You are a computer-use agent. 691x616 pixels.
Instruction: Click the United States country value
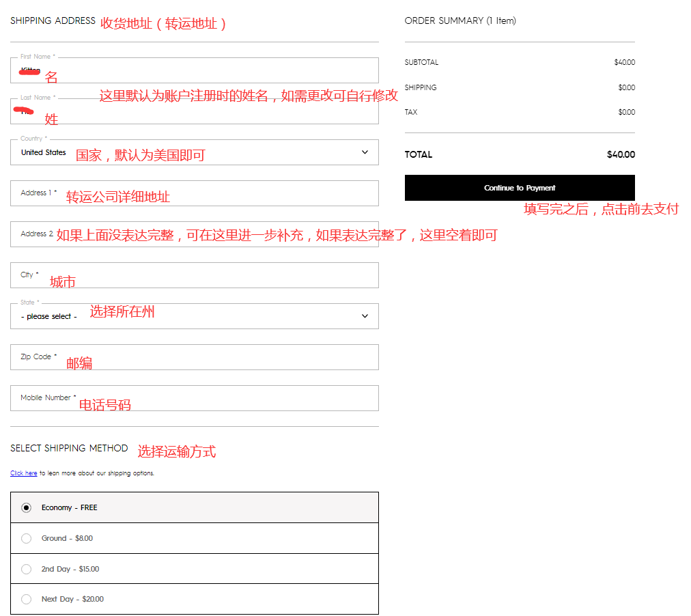[x=44, y=152]
